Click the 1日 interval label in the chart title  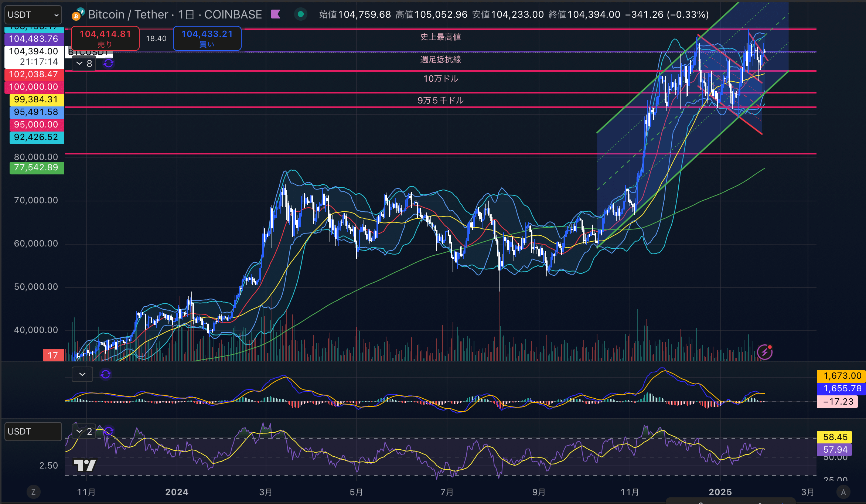(x=186, y=14)
